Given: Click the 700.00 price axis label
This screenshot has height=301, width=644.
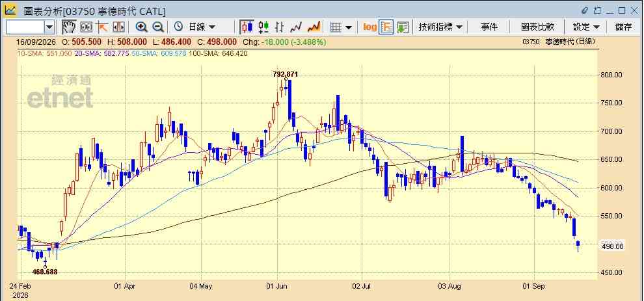Looking at the screenshot, I should (x=613, y=131).
